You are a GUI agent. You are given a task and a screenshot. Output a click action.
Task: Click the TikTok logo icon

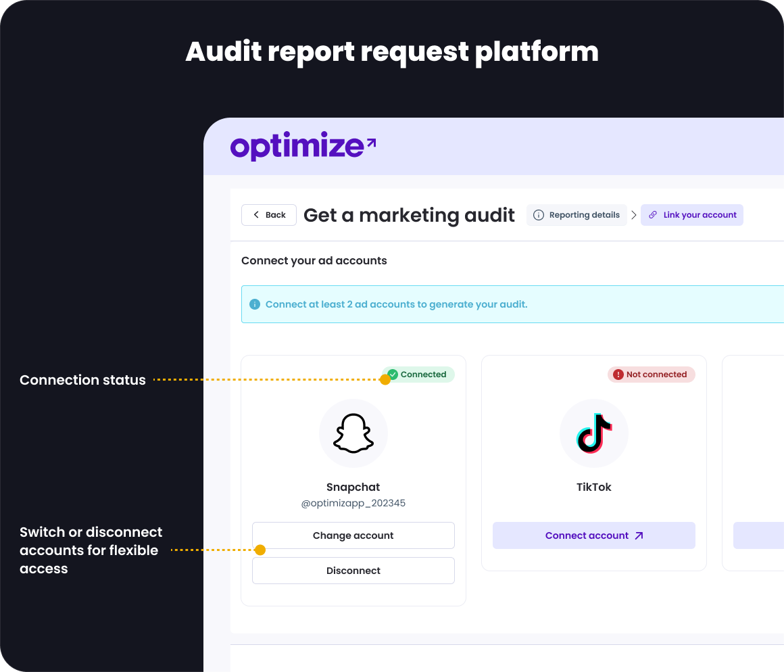click(593, 434)
